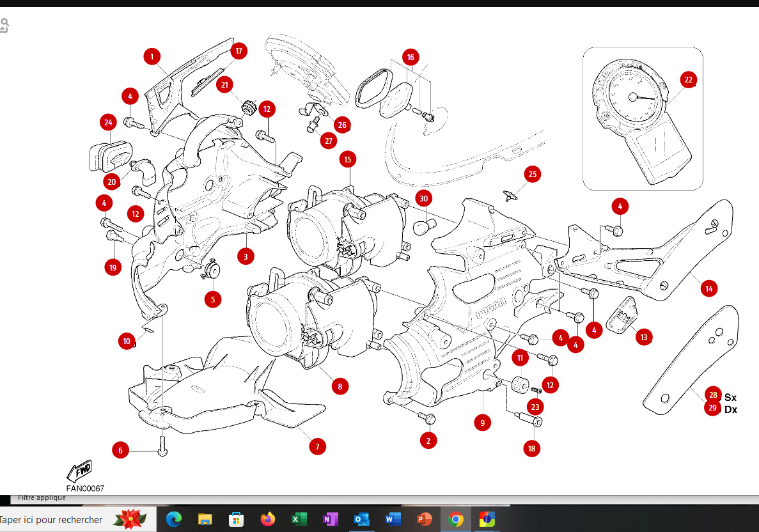
Task: Select part marker 8 for the lower headlight
Action: tap(340, 387)
